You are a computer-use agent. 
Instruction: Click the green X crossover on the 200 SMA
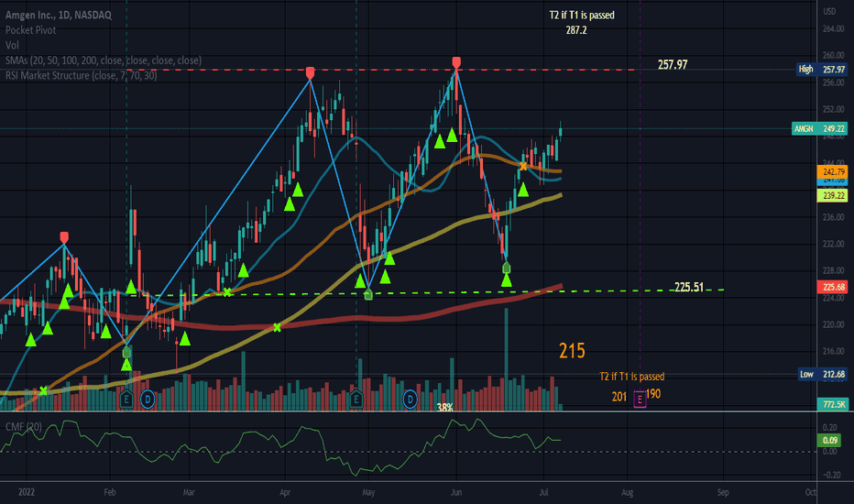(x=278, y=327)
